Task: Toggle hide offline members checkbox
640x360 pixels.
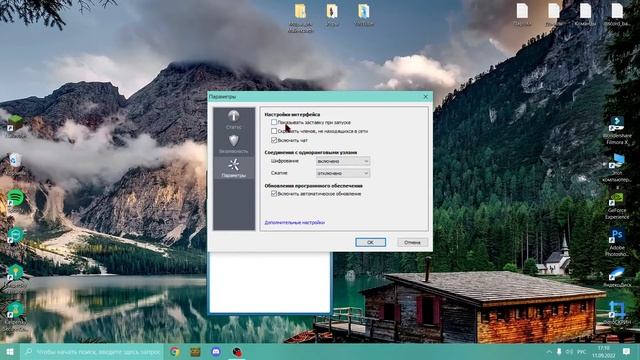Action: [274, 131]
